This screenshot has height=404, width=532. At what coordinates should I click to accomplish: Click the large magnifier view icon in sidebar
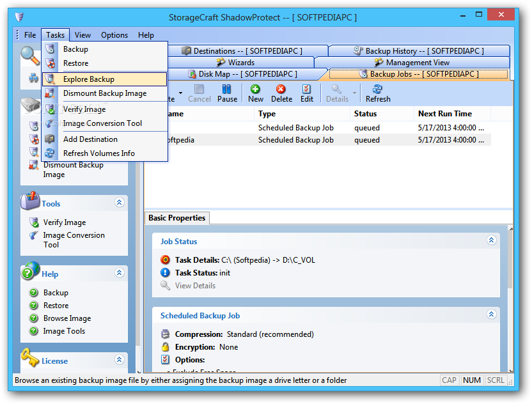coord(30,56)
